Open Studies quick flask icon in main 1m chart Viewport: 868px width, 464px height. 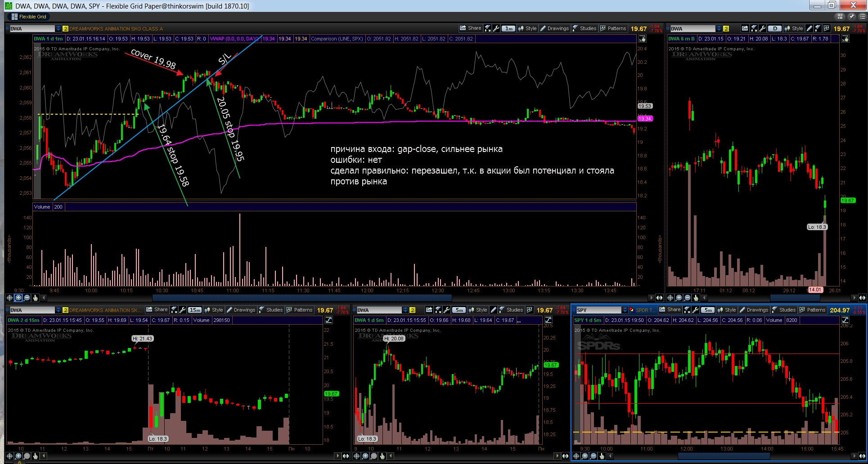[488, 28]
